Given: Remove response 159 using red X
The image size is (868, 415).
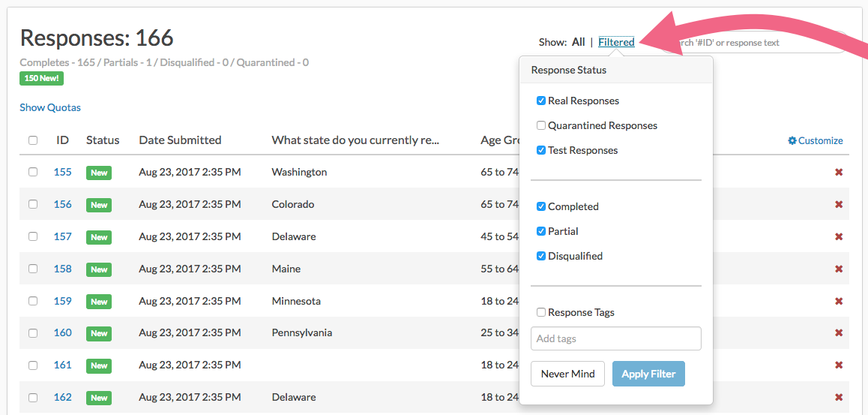Looking at the screenshot, I should (x=839, y=301).
